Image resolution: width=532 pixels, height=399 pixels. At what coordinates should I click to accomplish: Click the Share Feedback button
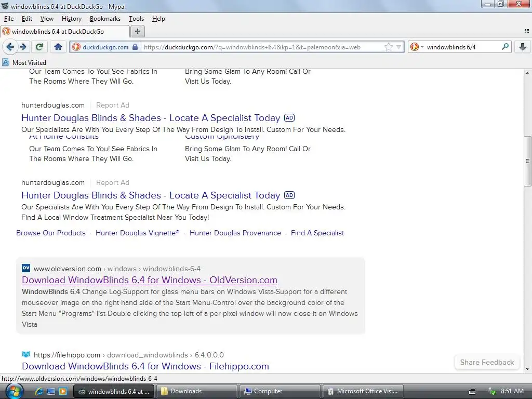[487, 362]
